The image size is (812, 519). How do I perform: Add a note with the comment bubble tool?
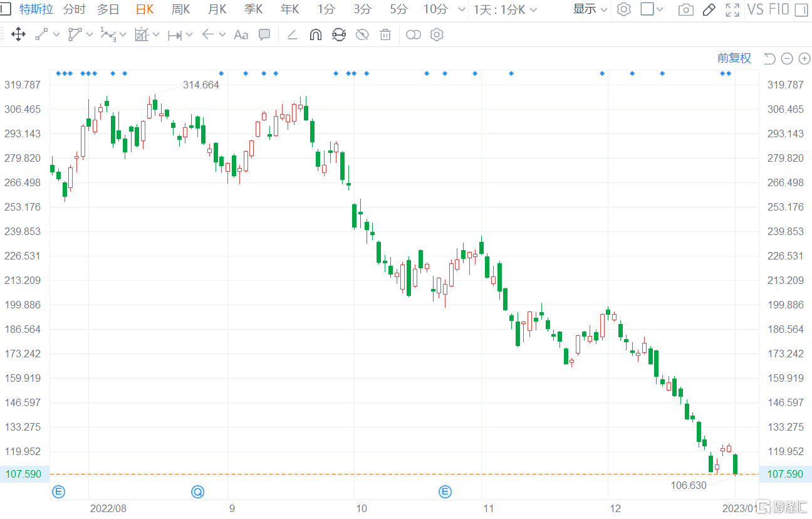[264, 34]
